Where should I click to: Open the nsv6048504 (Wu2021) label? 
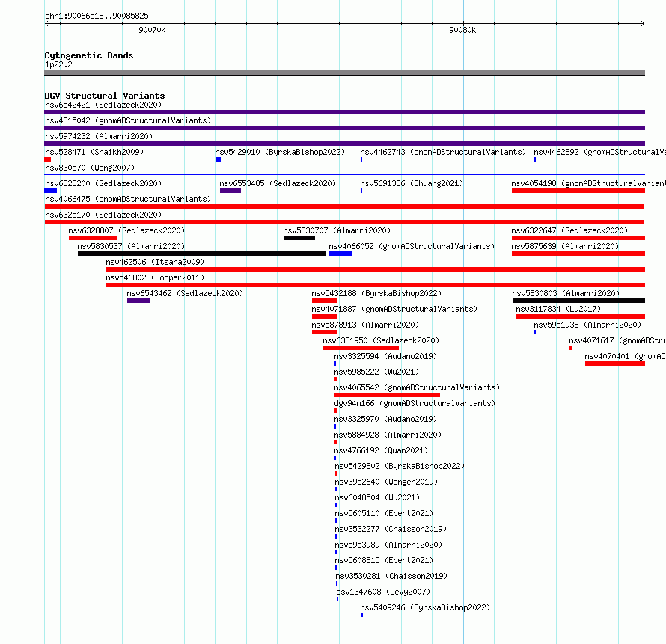coord(377,497)
